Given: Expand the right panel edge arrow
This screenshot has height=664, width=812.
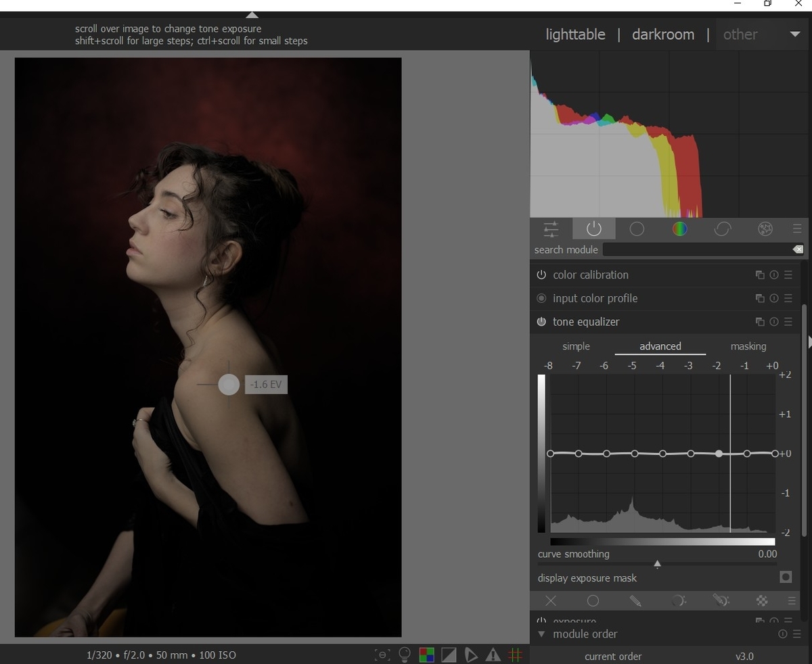Looking at the screenshot, I should 809,342.
